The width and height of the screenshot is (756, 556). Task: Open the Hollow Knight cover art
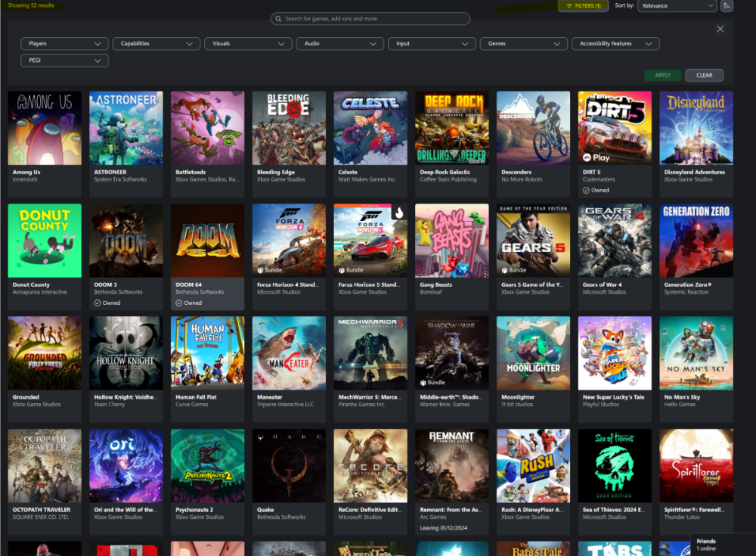pyautogui.click(x=126, y=353)
